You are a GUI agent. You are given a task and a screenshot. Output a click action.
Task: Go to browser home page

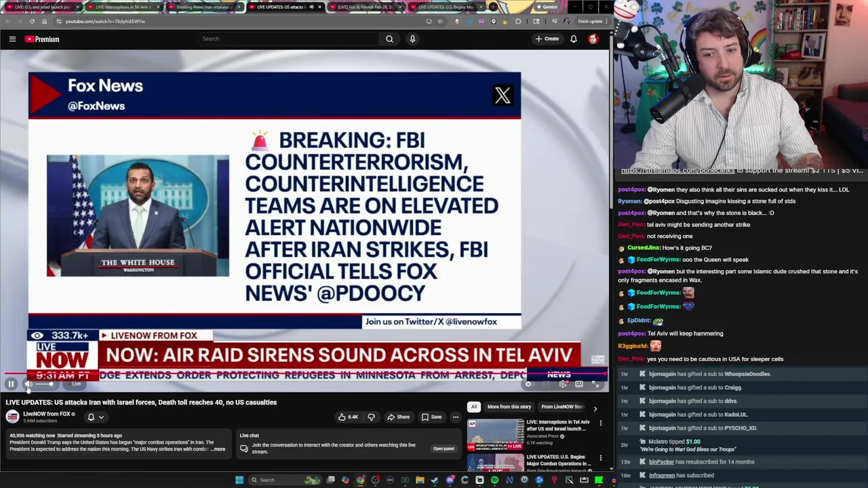click(44, 21)
